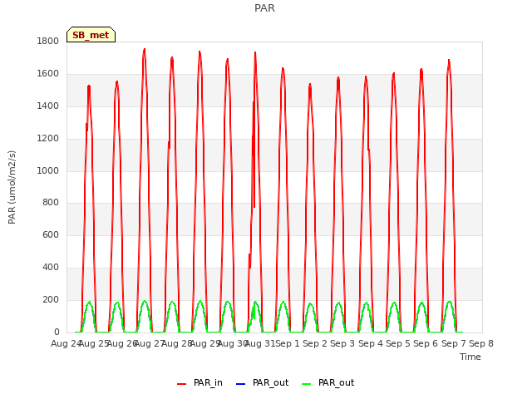Click the 600 y-axis tick label
Viewport: 532px width, 399px height.
(51, 234)
